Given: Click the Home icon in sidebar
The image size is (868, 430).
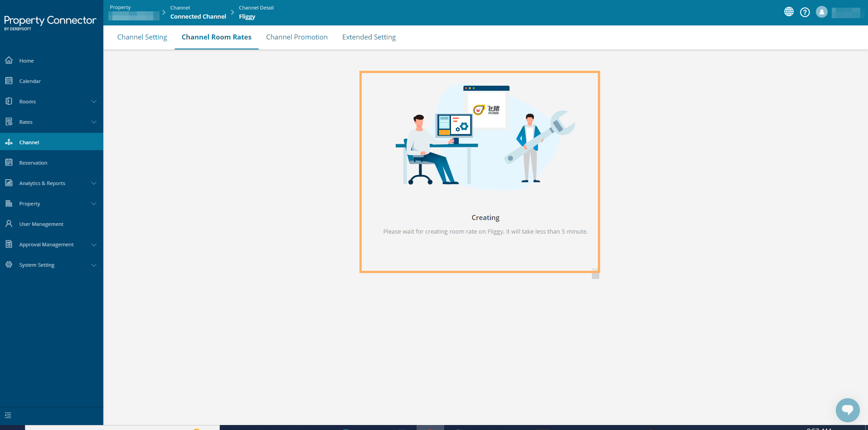Looking at the screenshot, I should point(9,60).
